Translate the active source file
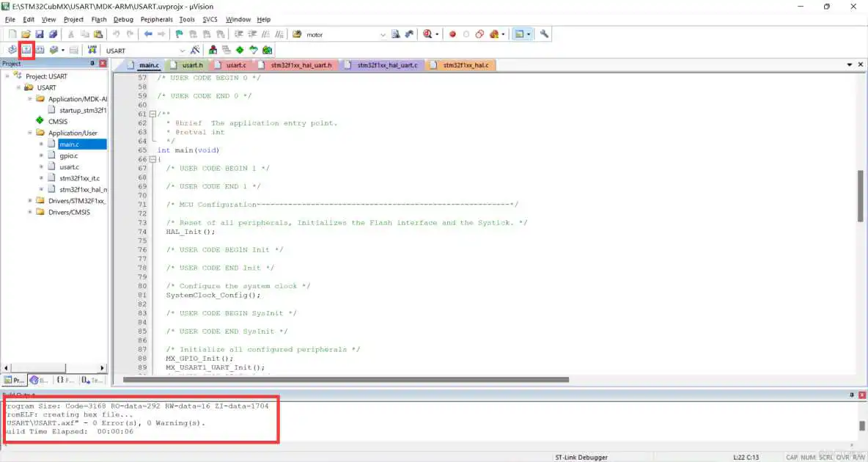 (x=12, y=50)
